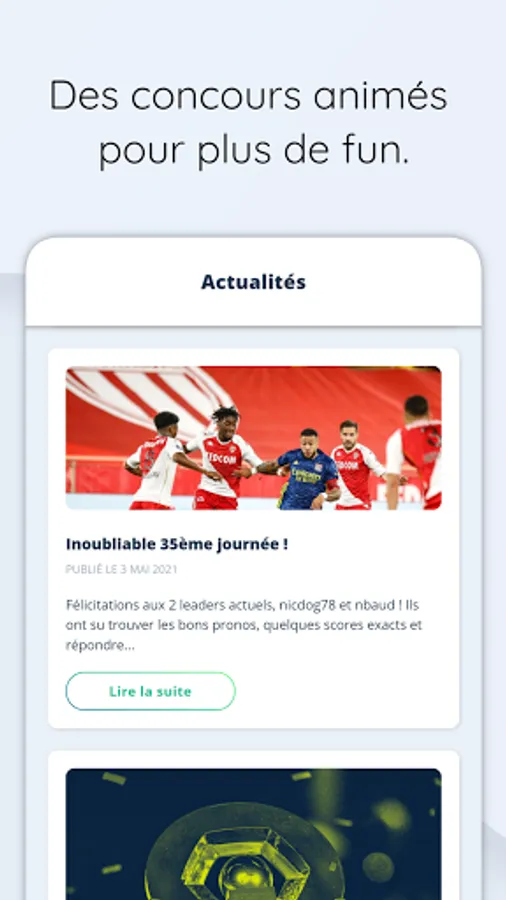The height and width of the screenshot is (900, 506).
Task: Click the "pour plus de fun." text line
Action: coord(254,151)
